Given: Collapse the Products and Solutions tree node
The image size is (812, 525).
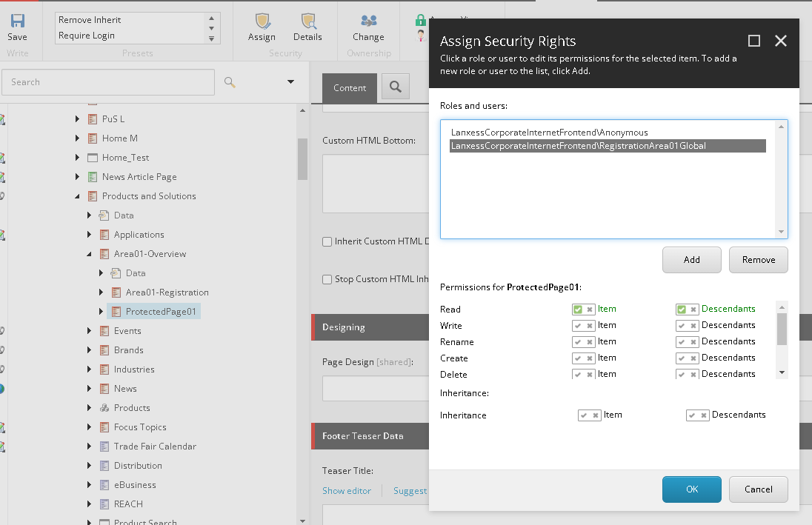Looking at the screenshot, I should 77,196.
